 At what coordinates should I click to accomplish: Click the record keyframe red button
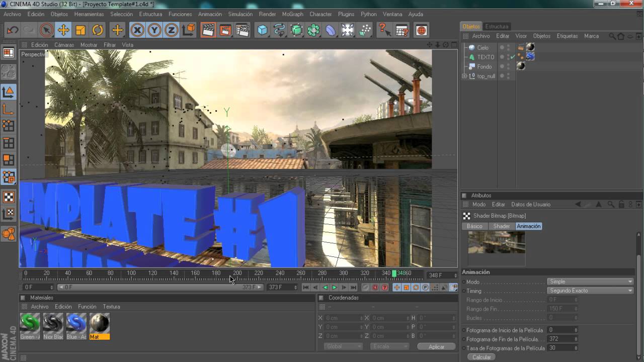(x=375, y=288)
